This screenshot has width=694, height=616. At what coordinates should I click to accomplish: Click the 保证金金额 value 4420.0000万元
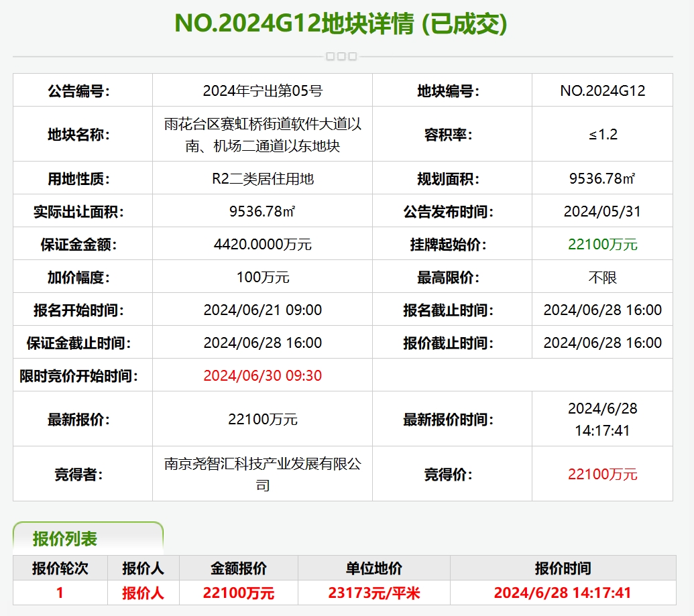[x=262, y=244]
